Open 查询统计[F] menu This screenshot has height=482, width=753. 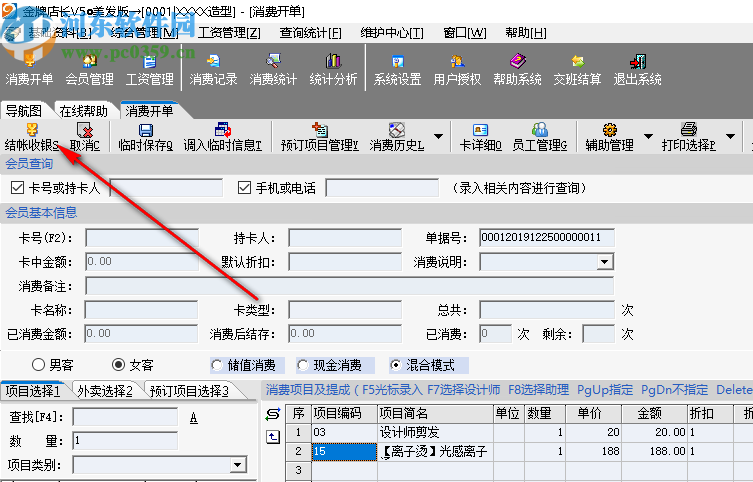pos(311,33)
